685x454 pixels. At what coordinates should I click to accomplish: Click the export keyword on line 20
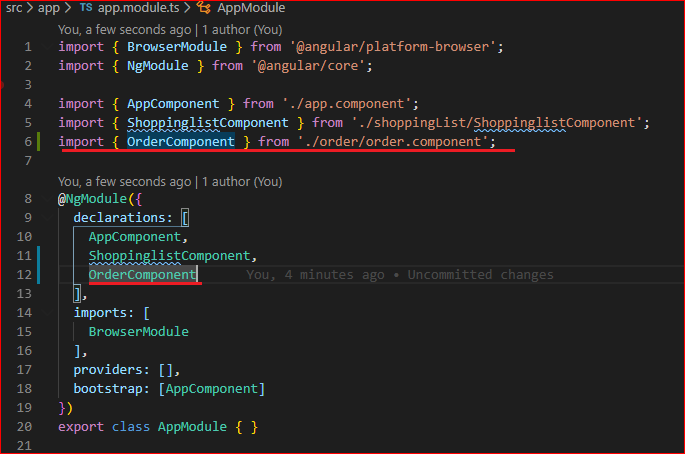tap(81, 427)
